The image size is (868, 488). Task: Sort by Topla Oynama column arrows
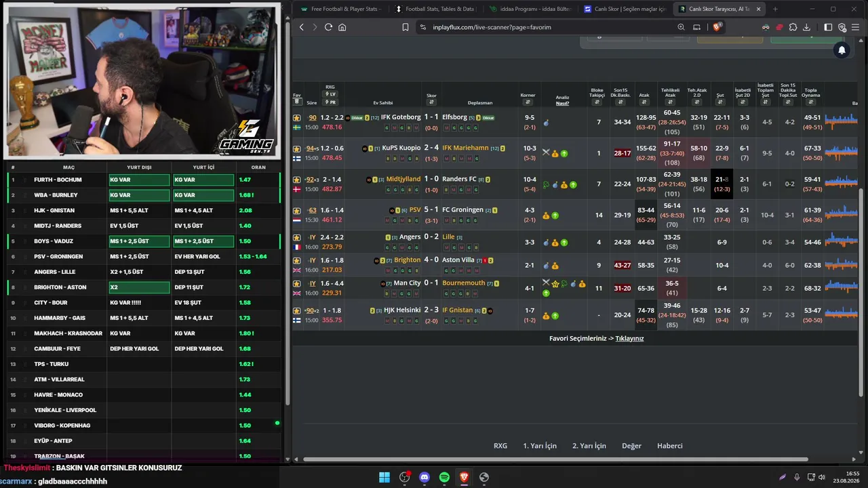point(810,102)
